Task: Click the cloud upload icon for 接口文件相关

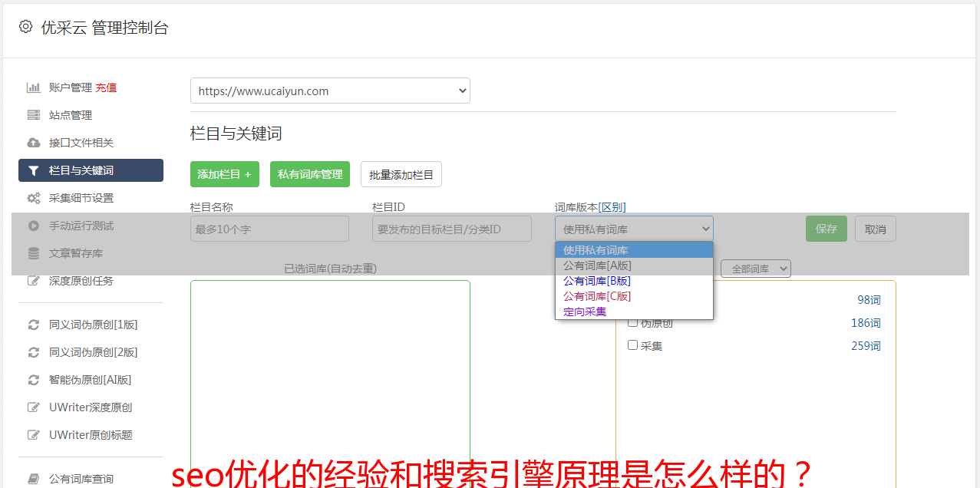Action: [33, 143]
